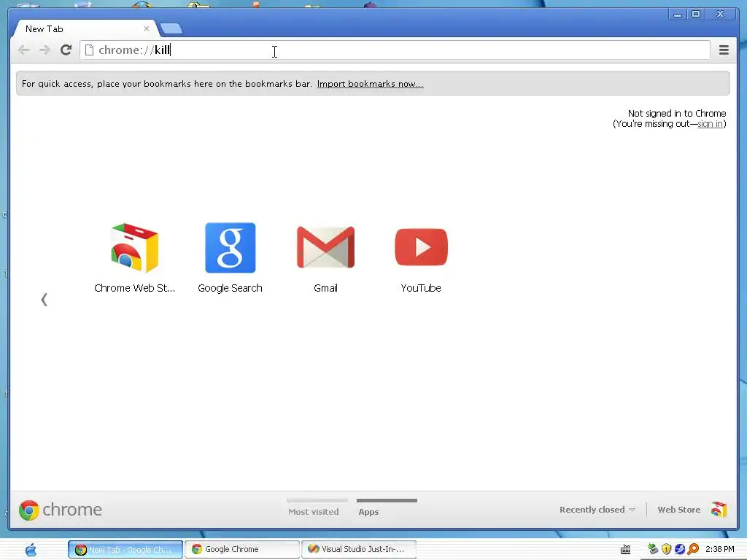Click into the chrome://kill address field

[395, 50]
